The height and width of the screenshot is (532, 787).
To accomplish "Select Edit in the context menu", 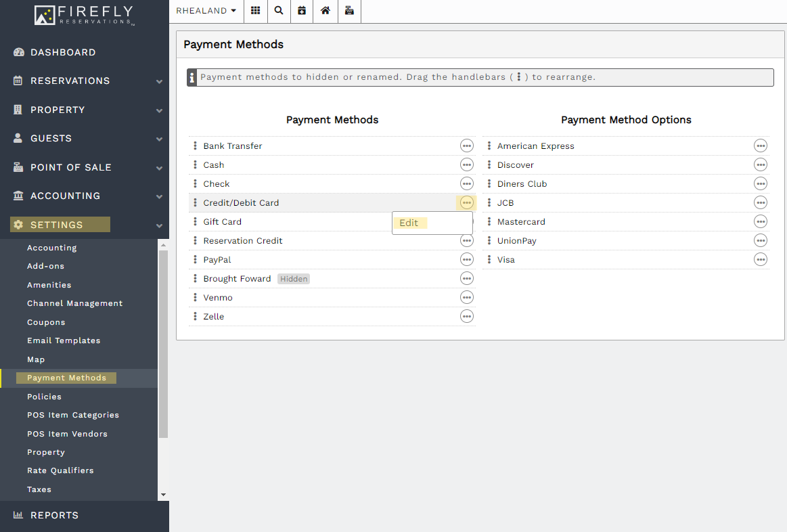I will (409, 222).
